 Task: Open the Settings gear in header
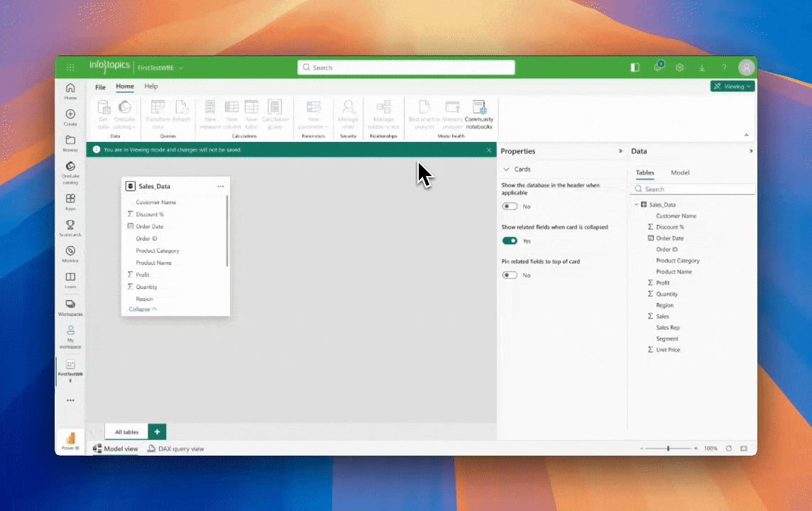(679, 67)
